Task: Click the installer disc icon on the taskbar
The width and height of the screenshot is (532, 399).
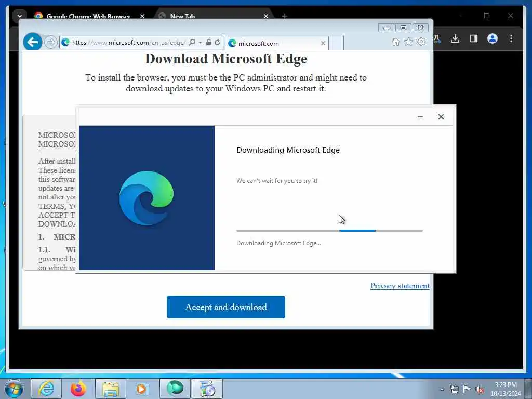Action: (x=207, y=389)
